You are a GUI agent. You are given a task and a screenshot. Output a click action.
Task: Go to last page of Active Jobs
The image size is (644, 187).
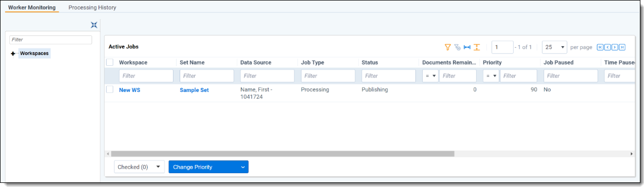pos(622,47)
